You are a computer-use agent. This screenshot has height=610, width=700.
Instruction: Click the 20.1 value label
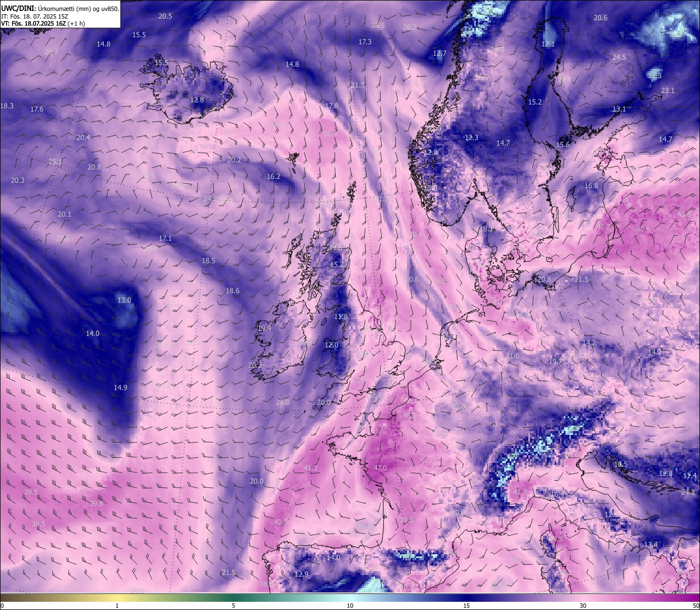(65, 214)
